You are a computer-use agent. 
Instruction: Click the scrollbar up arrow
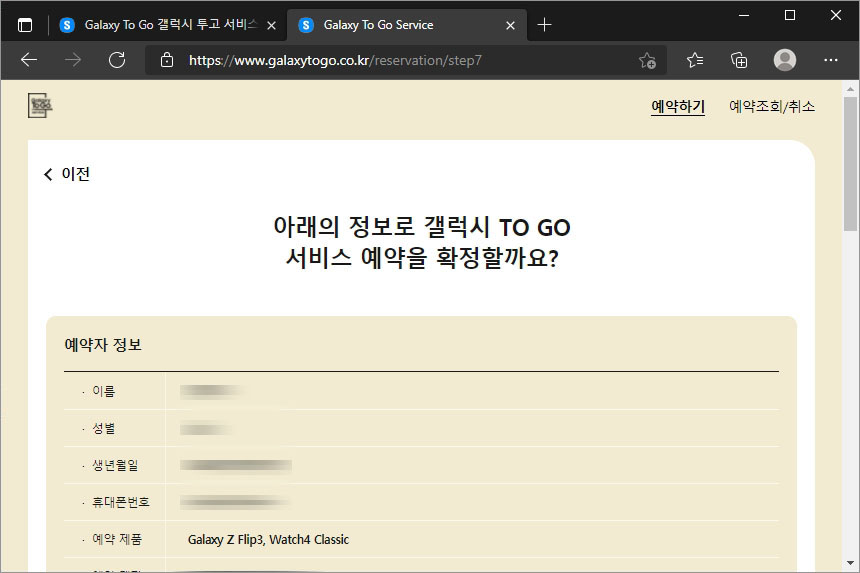pyautogui.click(x=850, y=89)
